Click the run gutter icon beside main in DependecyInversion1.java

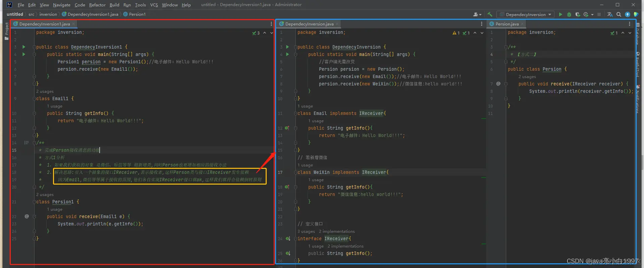point(24,54)
